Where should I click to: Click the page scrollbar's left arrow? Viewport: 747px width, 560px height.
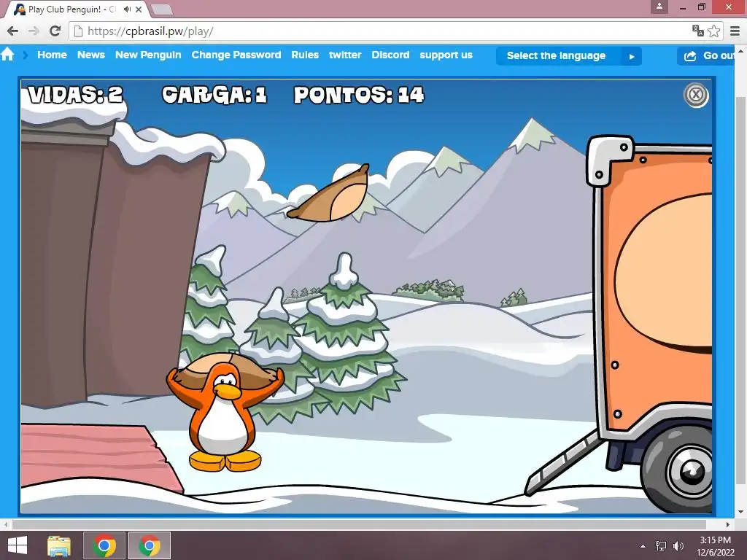tap(5, 524)
